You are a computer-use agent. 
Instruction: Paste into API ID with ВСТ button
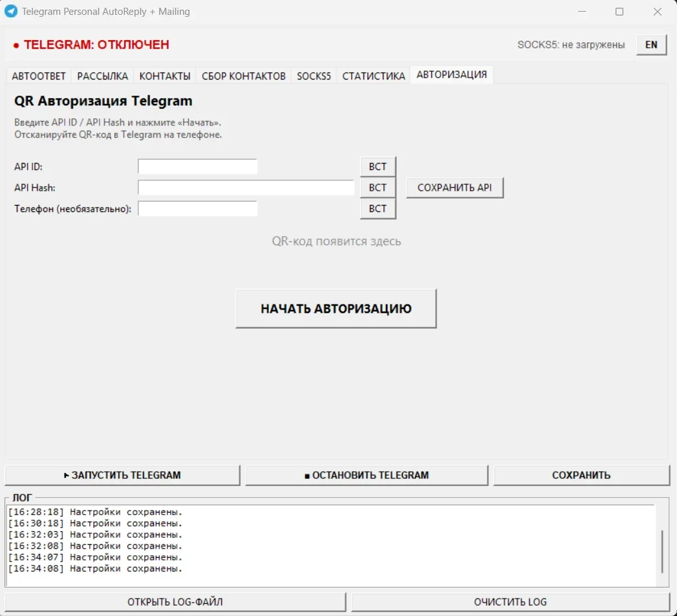coord(378,167)
